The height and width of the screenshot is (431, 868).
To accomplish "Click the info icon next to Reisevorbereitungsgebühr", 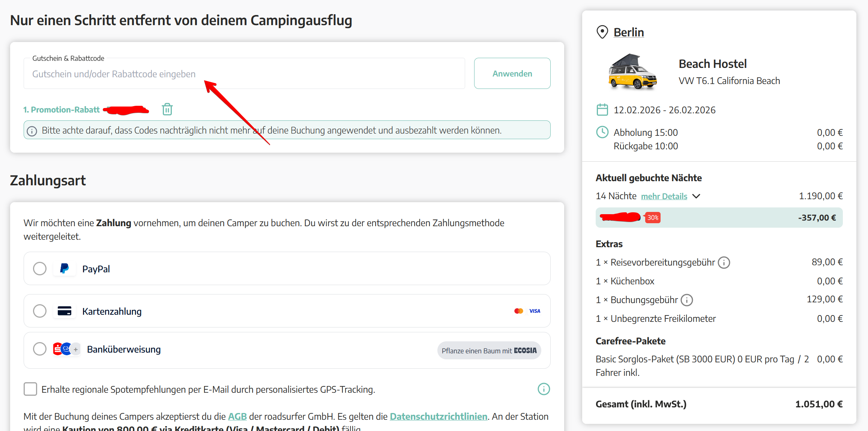I will 724,263.
